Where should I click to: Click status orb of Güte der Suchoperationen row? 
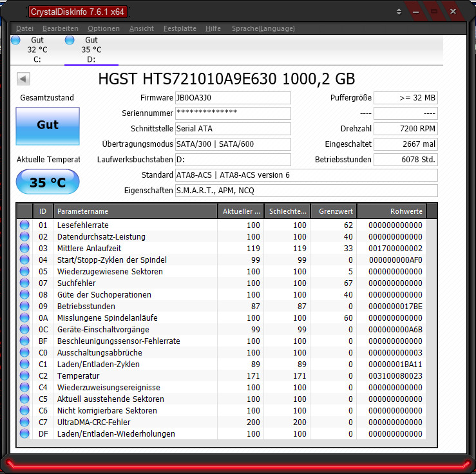point(24,294)
